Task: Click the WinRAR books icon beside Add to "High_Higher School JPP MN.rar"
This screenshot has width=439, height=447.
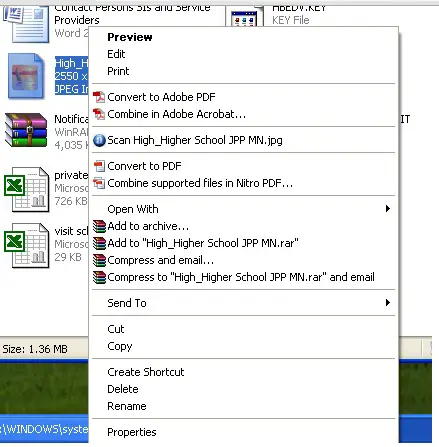Action: click(99, 243)
